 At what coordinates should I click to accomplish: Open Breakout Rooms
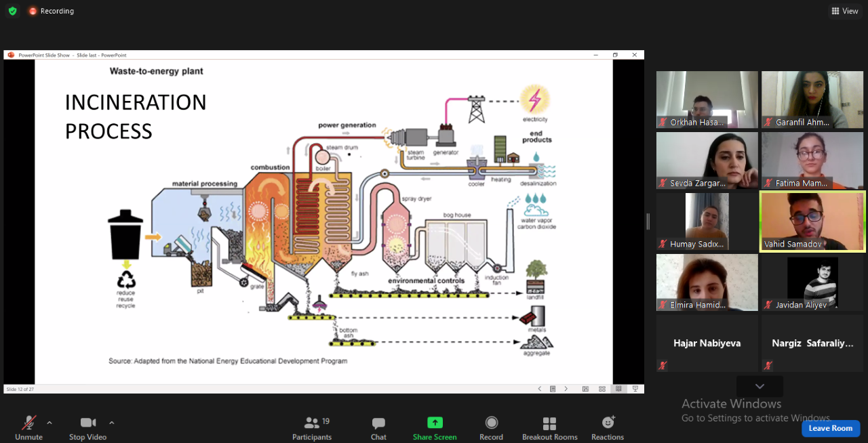pos(549,427)
